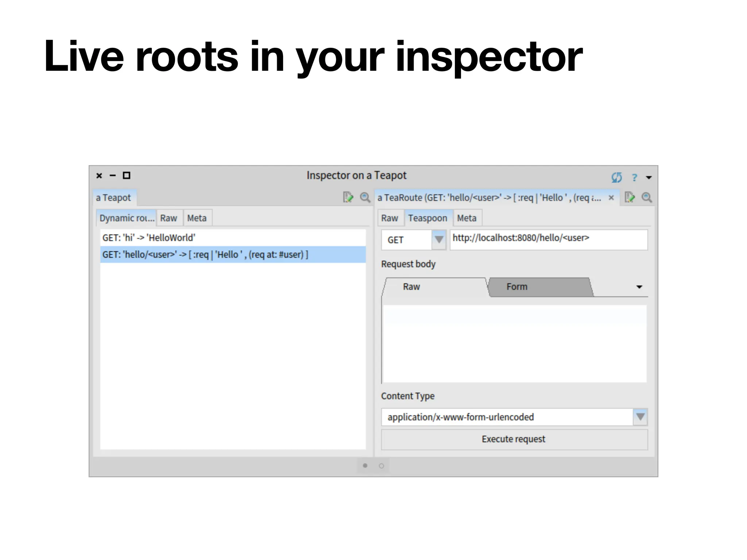Close the TeaRoute pane with its x
This screenshot has width=747, height=560.
[x=611, y=198]
